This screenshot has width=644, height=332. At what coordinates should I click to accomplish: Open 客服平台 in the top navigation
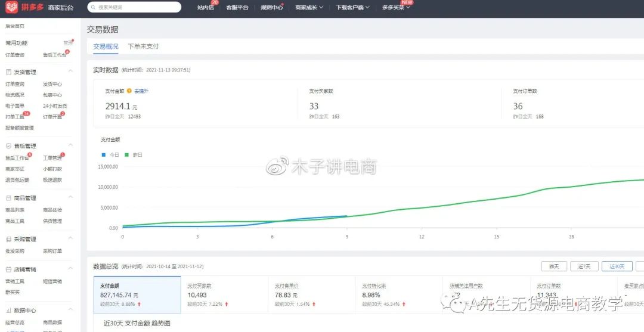point(237,7)
